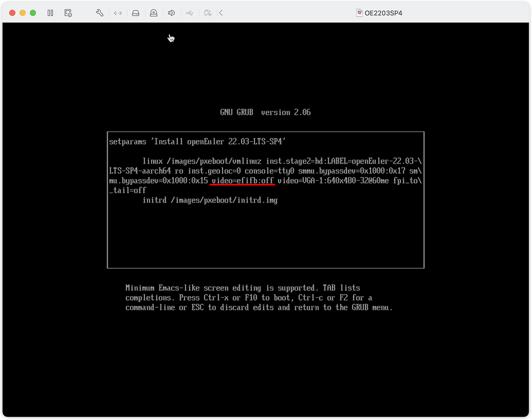This screenshot has width=532, height=420.
Task: Minimize the virtual machine window
Action: (x=22, y=13)
